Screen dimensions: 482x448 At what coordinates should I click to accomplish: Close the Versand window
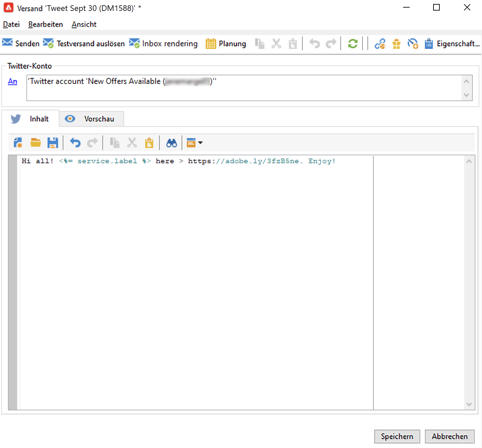click(x=467, y=8)
